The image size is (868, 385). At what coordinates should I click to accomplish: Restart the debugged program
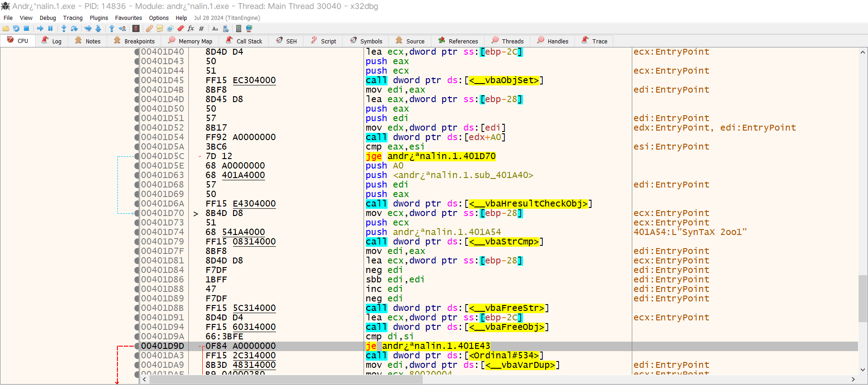pos(16,28)
